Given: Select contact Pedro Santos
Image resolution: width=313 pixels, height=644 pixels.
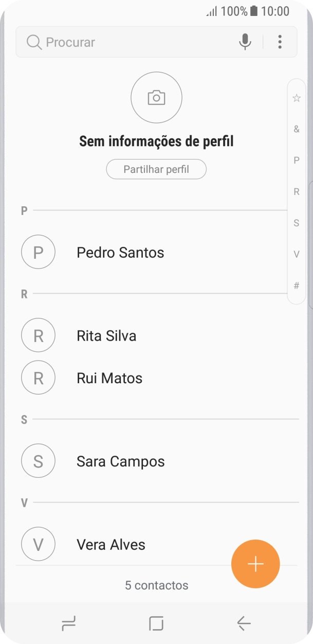Looking at the screenshot, I should point(120,252).
